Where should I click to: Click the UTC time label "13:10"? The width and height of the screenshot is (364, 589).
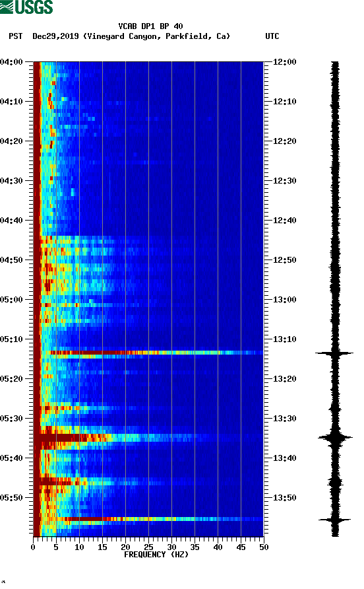coord(284,339)
